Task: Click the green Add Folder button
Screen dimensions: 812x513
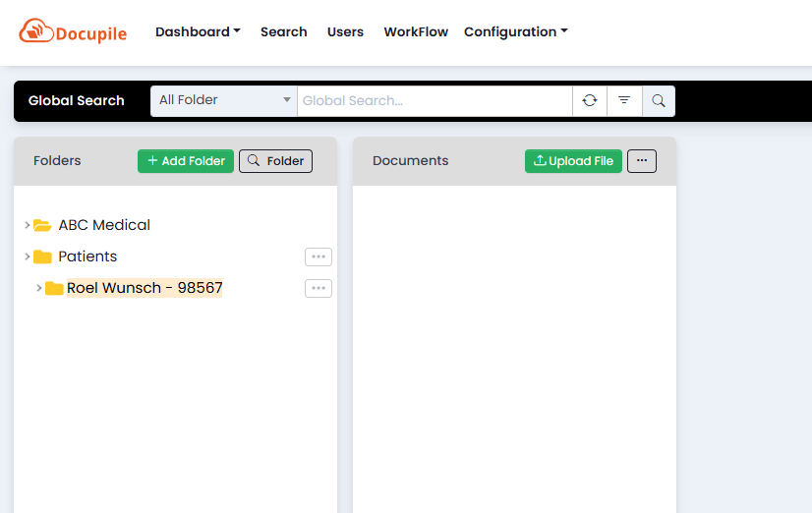Action: point(186,161)
